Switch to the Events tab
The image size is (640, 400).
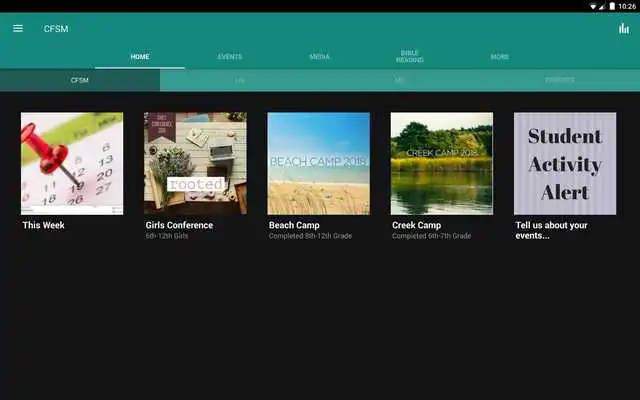pyautogui.click(x=229, y=57)
